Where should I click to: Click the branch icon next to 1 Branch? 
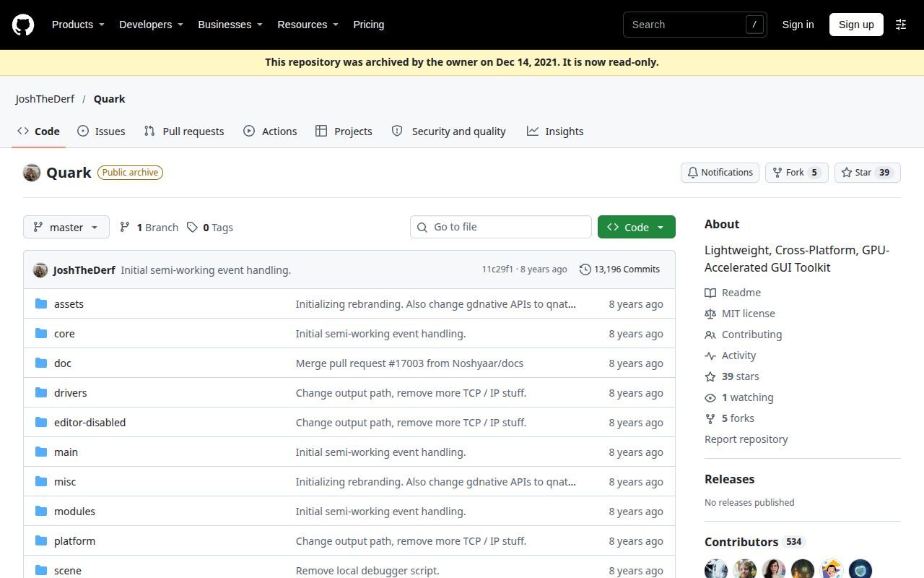[125, 228]
